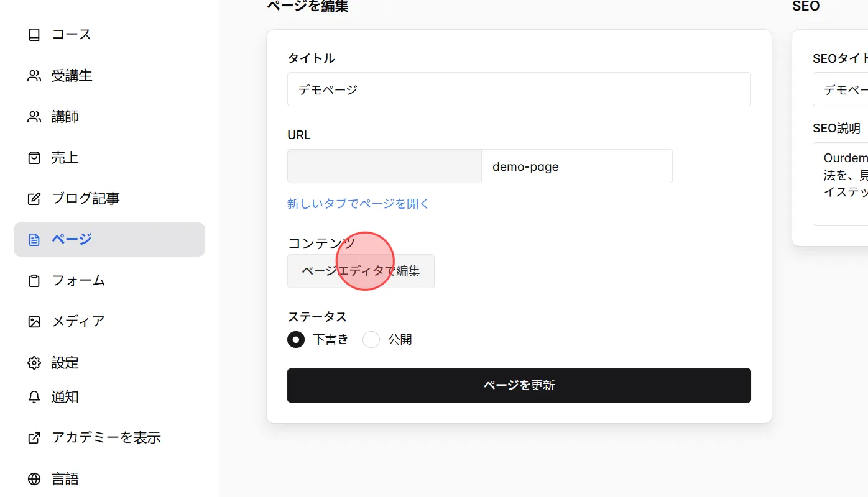Click the bell icon beside 通知

34,397
